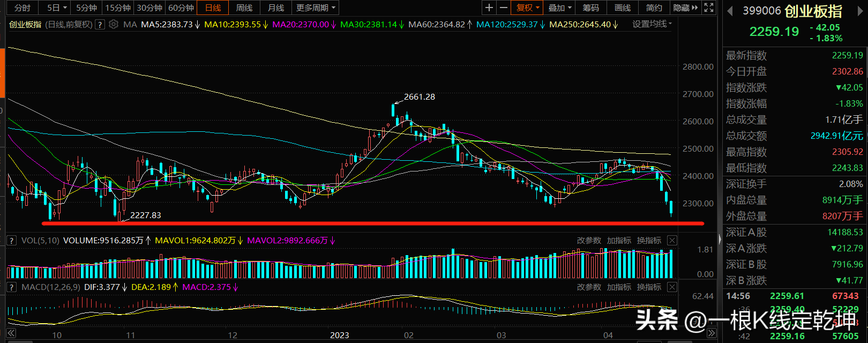Click the 最新指数 value 2259.19

click(x=847, y=55)
